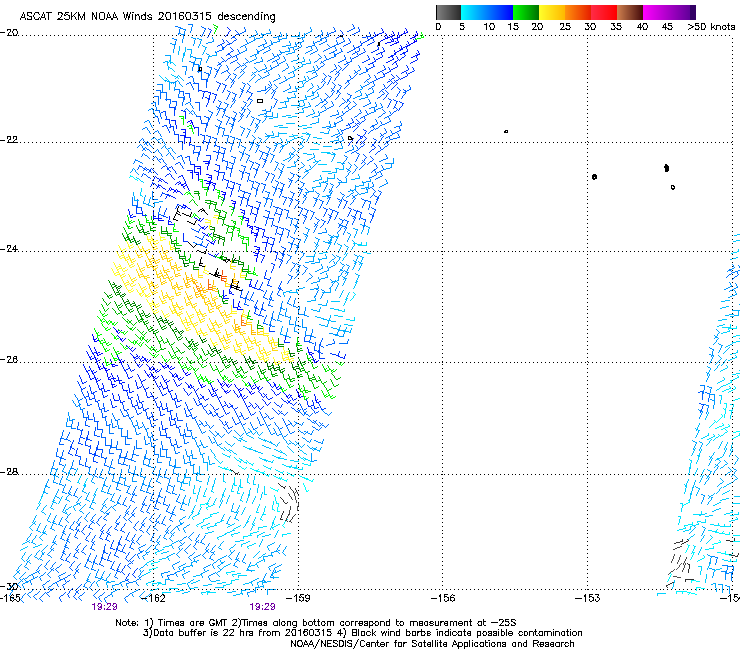Viewport: 740px width, 650px height.
Task: Click the -156 longitude axis label
Action: 443,598
